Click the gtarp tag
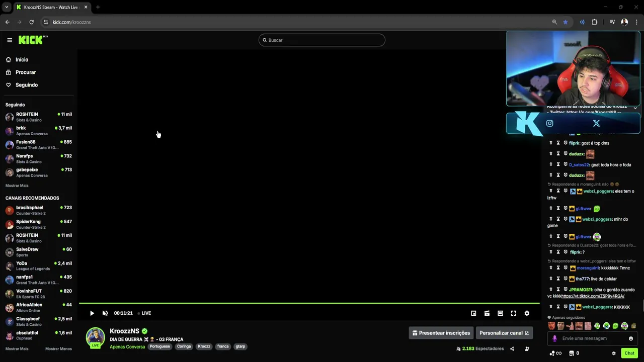Viewport: 644px width, 362px height. click(x=240, y=346)
